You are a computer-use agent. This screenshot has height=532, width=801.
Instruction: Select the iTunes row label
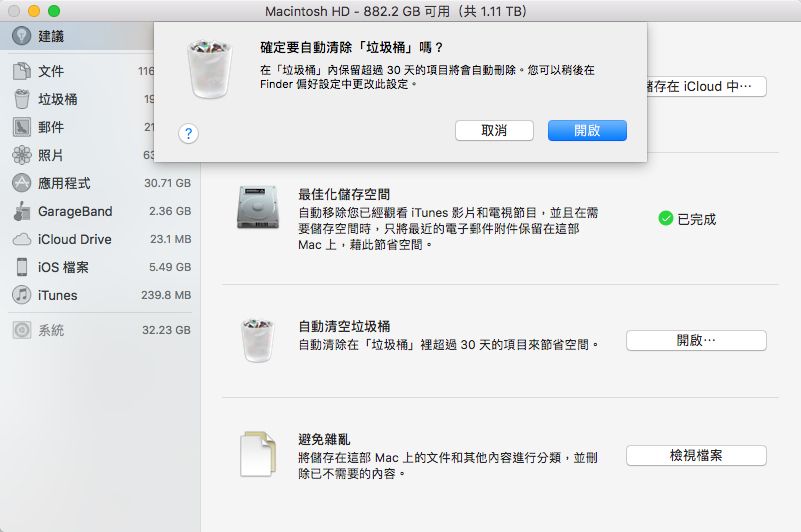(58, 295)
